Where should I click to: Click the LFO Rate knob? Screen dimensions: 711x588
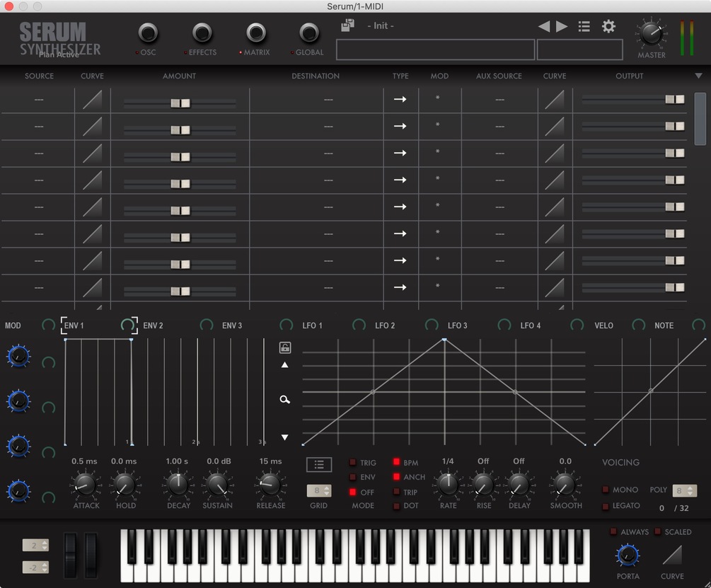pos(448,485)
